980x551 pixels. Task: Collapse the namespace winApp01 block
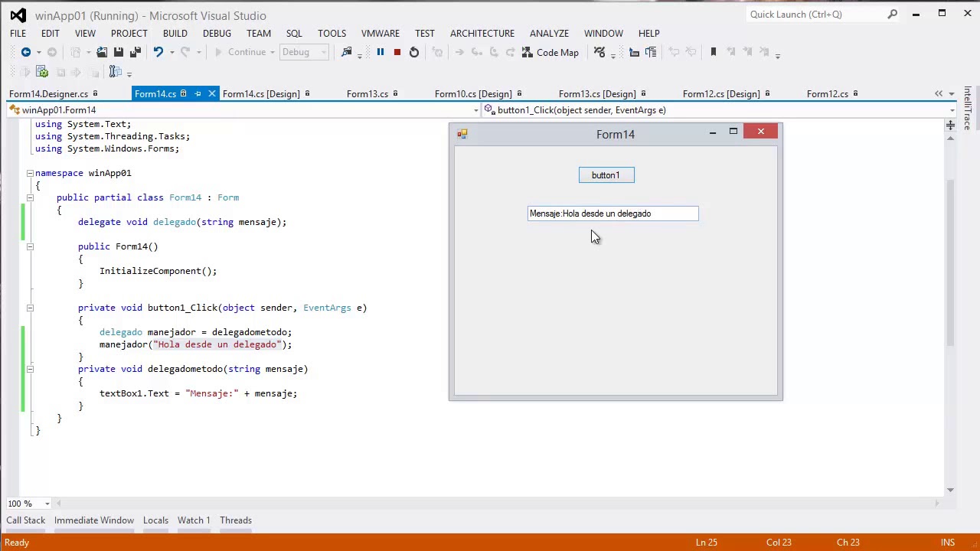tap(30, 173)
